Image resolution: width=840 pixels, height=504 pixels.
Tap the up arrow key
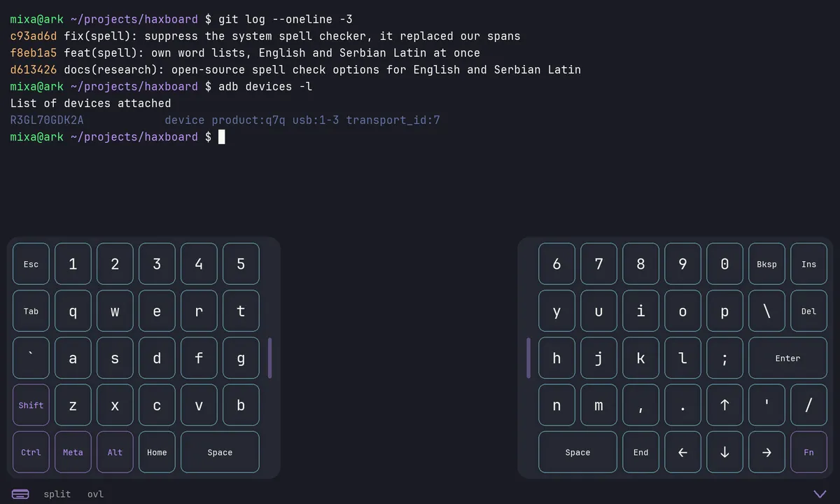(724, 405)
